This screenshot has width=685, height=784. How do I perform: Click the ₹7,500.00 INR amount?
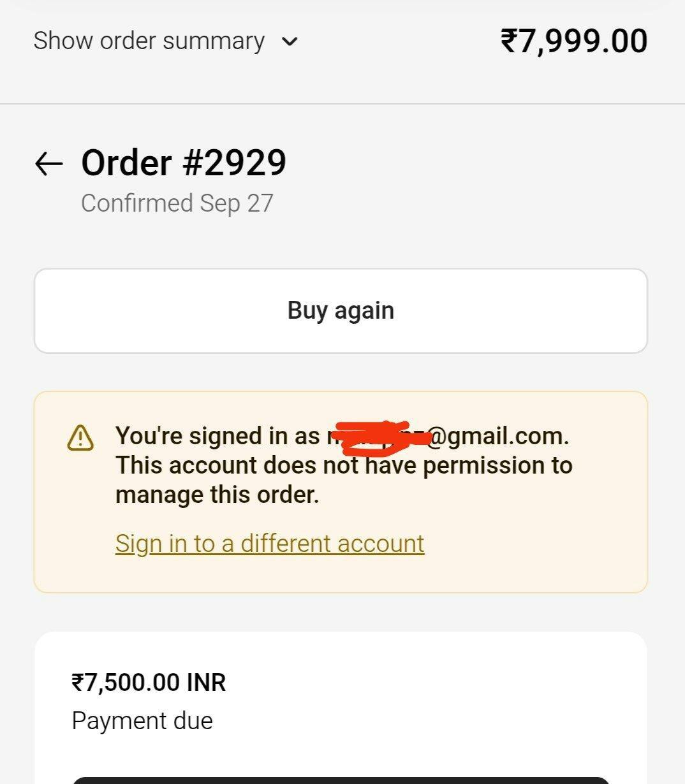pos(149,683)
